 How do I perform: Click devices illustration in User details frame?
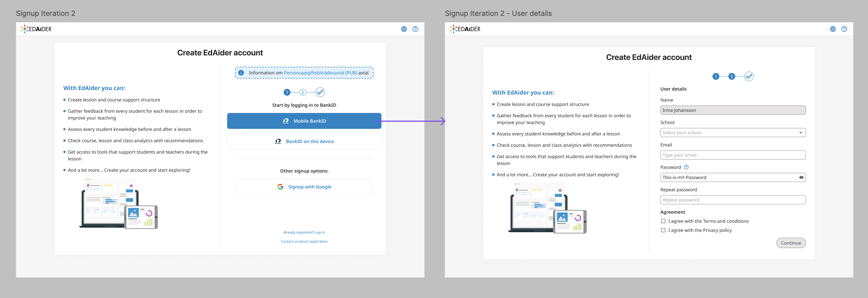[547, 208]
